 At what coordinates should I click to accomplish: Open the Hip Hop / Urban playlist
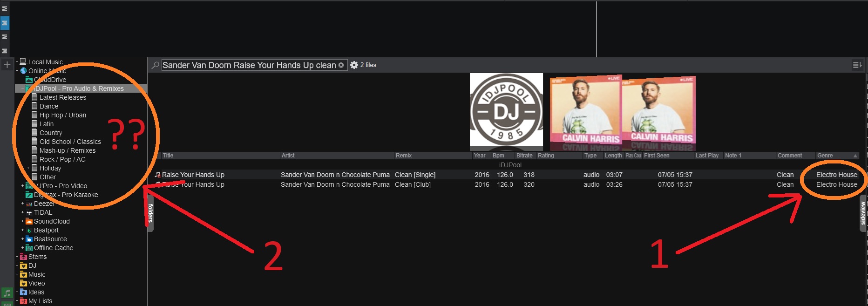point(63,115)
